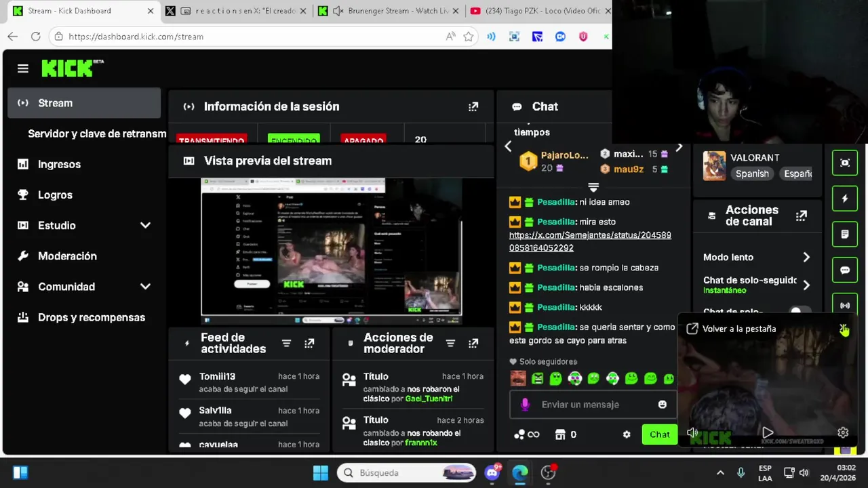Pop out the Información de la sesión panel
868x488 pixels.
473,106
